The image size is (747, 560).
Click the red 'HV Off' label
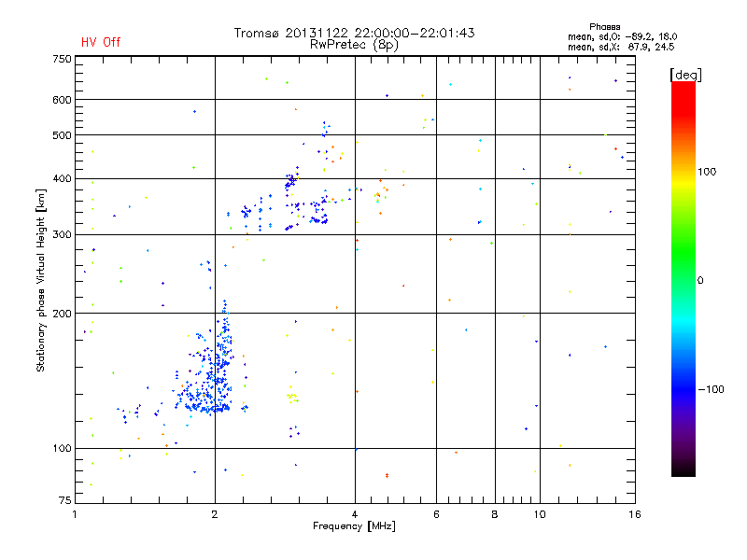pos(101,42)
